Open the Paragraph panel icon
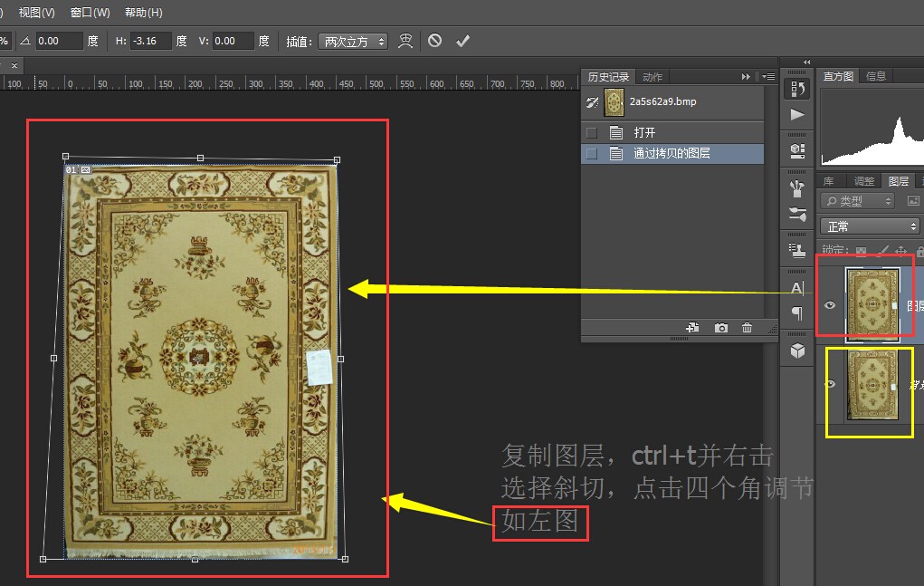Viewport: 924px width, 586px height. coord(797,313)
